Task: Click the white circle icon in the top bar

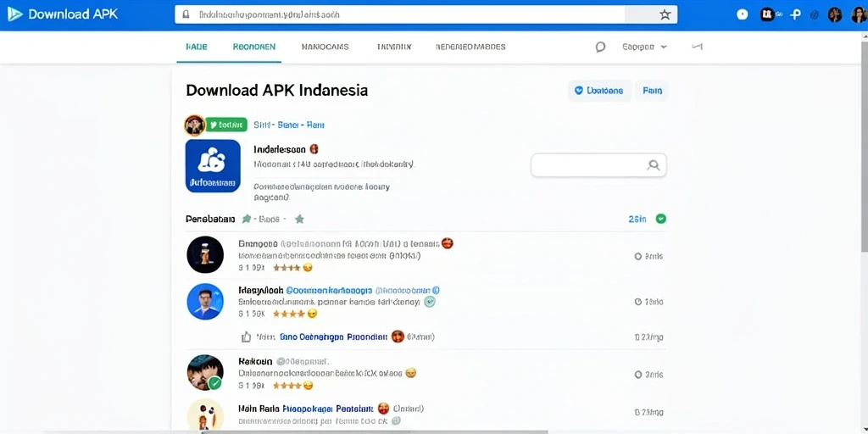Action: coord(743,15)
